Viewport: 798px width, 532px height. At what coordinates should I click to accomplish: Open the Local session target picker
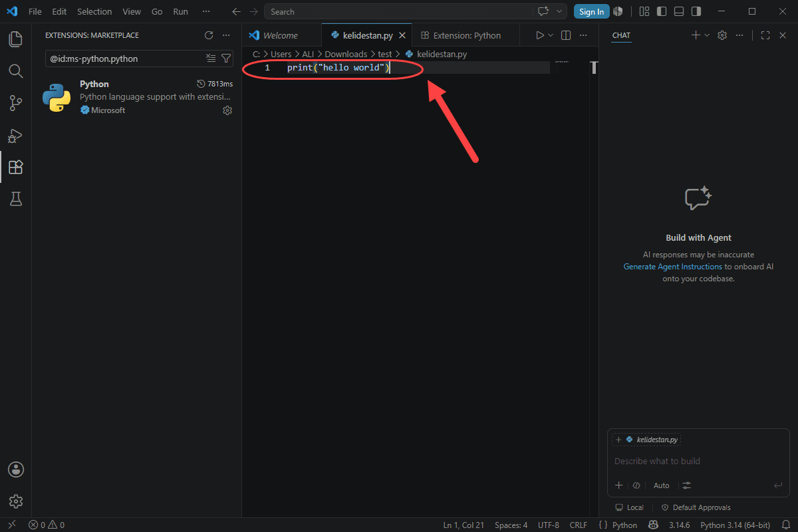point(629,507)
